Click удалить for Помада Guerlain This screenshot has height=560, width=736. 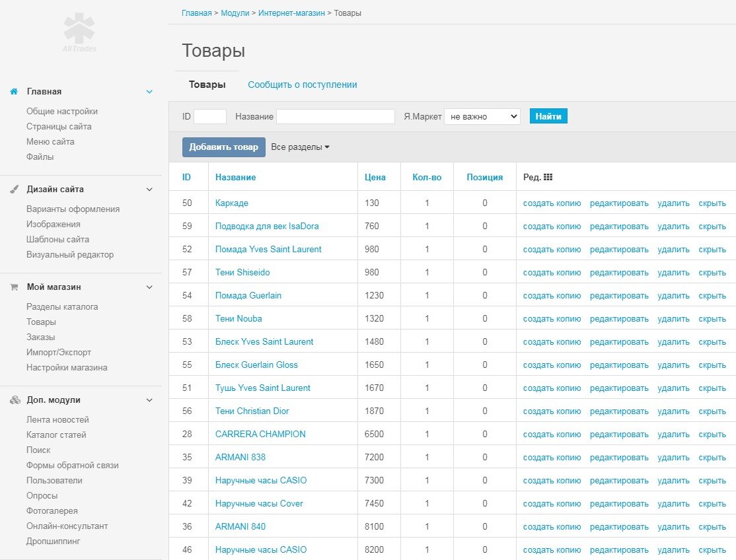coord(674,295)
